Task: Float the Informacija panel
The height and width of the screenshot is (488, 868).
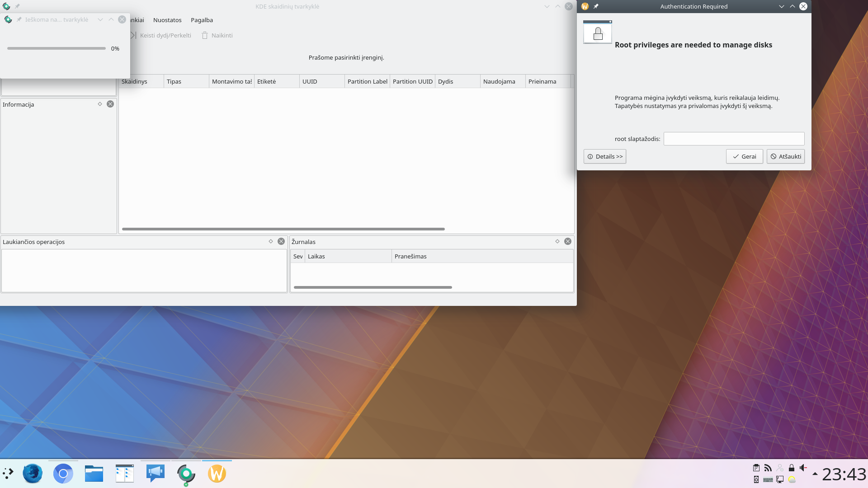Action: 100,104
